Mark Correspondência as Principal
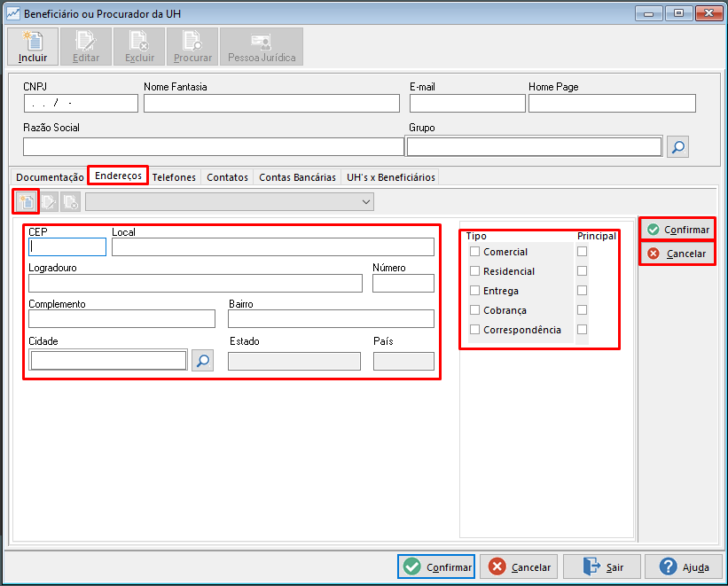 pos(583,330)
